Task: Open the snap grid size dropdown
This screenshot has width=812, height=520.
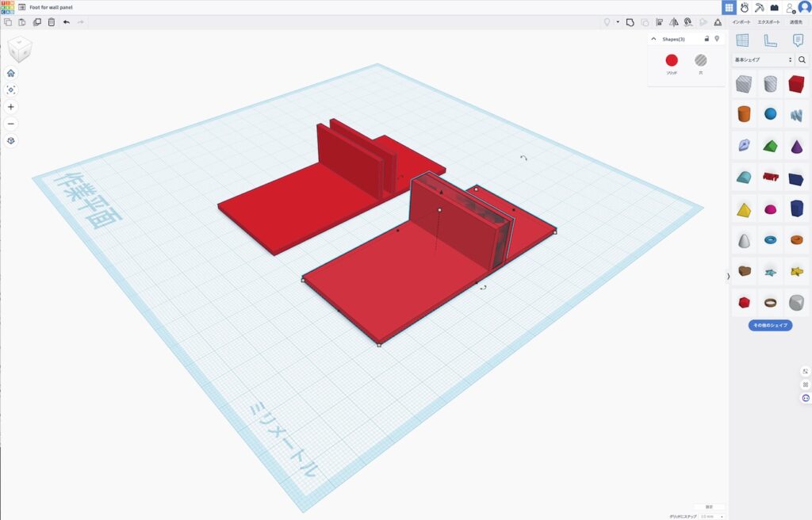Action: click(x=711, y=516)
